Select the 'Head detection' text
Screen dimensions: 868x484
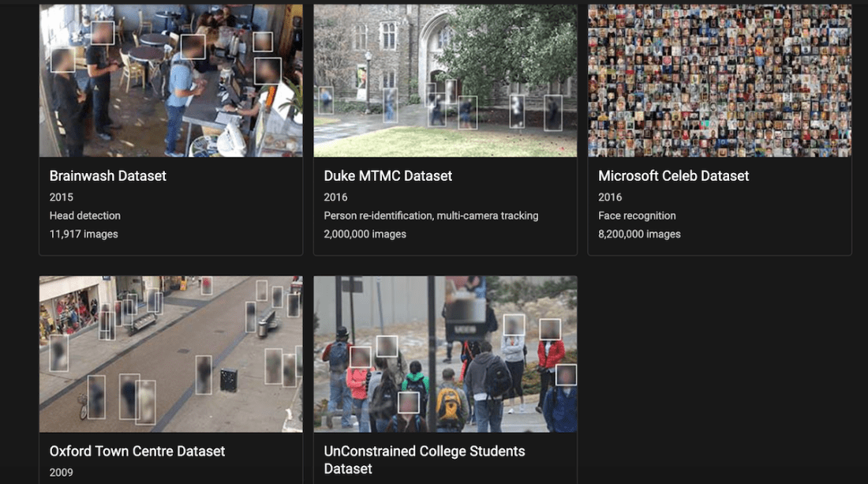point(85,216)
